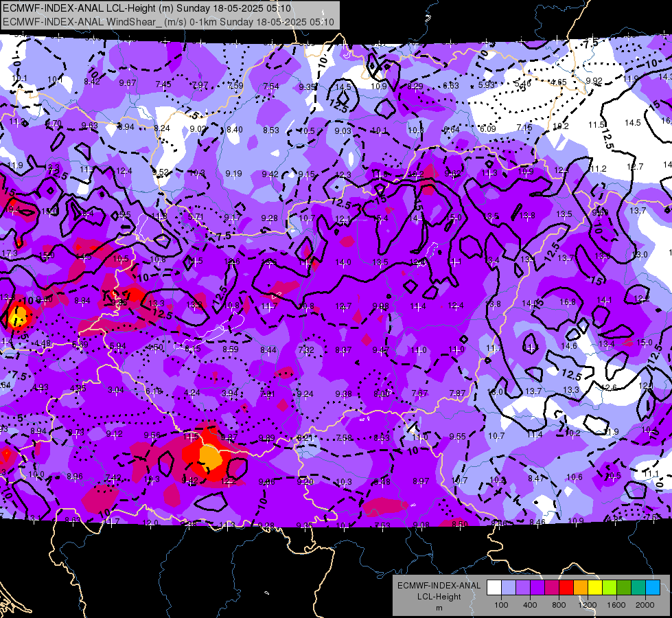Click legend tick label 1200
The height and width of the screenshot is (618, 672).
pos(588,605)
